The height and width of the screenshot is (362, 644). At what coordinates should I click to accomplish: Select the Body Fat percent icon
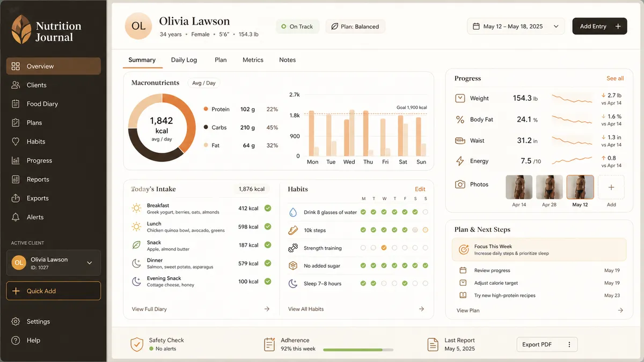click(x=460, y=120)
